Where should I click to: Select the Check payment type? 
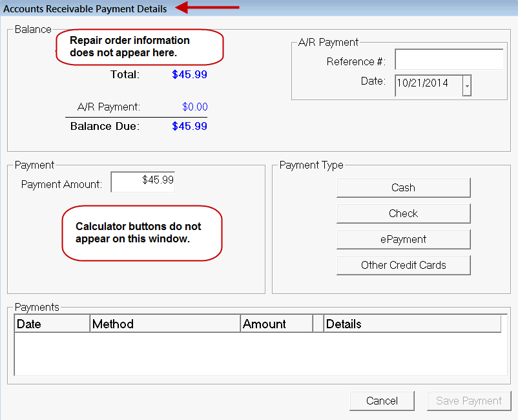click(x=403, y=213)
